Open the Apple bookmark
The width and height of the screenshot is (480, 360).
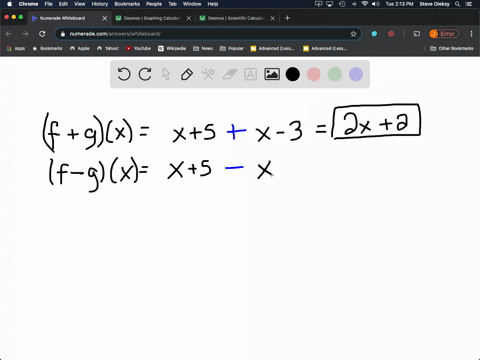click(80, 48)
